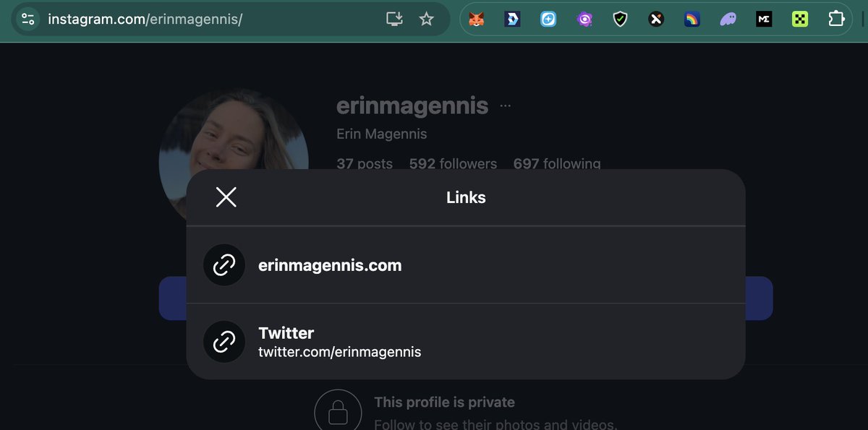Click the 37 posts count
Viewport: 868px width, 430px height.
(x=365, y=163)
